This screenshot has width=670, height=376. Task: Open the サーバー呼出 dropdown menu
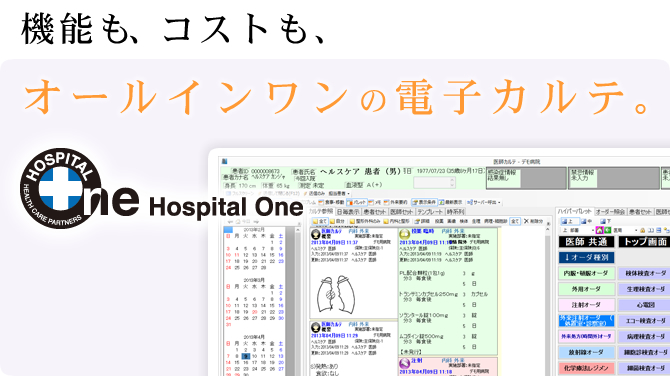click(484, 202)
